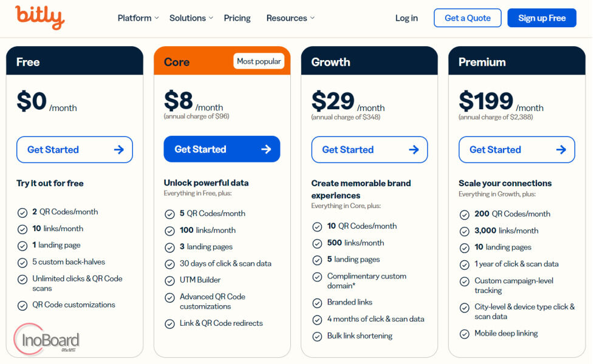Click the check icon beside 10 links/month

point(22,229)
